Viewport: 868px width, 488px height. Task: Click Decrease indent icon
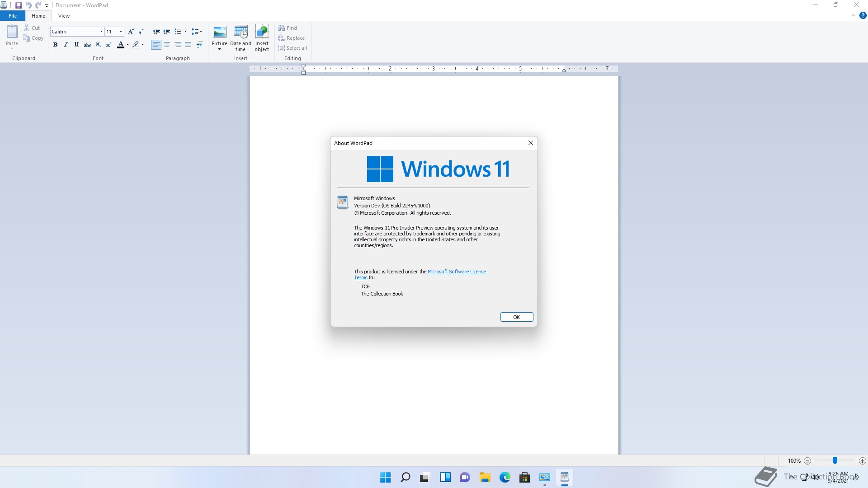tap(156, 32)
